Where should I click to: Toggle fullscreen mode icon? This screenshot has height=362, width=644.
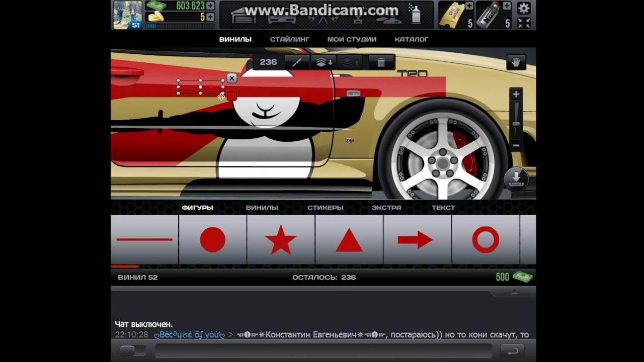[524, 23]
